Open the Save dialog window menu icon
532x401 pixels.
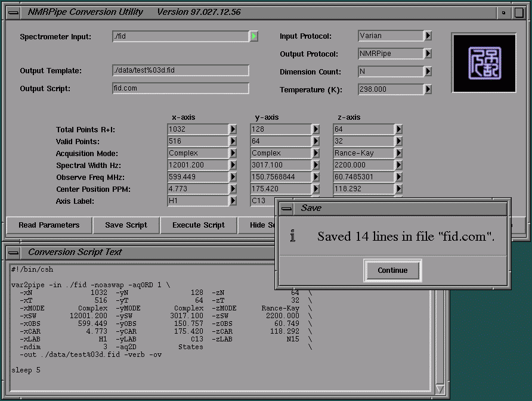coord(287,209)
